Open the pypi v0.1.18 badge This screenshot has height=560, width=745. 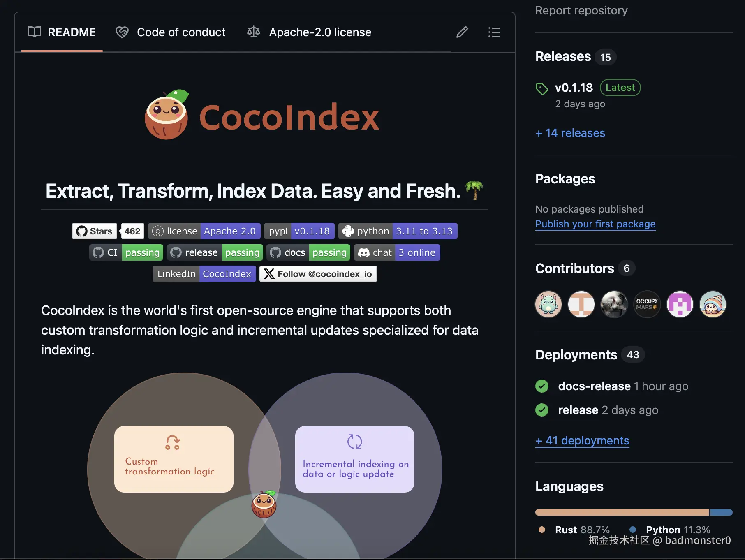[x=299, y=231]
